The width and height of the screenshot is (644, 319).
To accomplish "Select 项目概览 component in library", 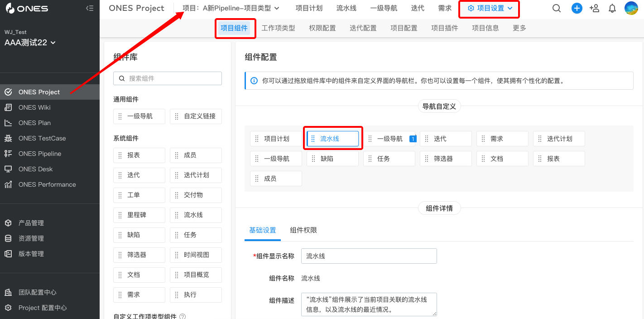I will click(196, 275).
